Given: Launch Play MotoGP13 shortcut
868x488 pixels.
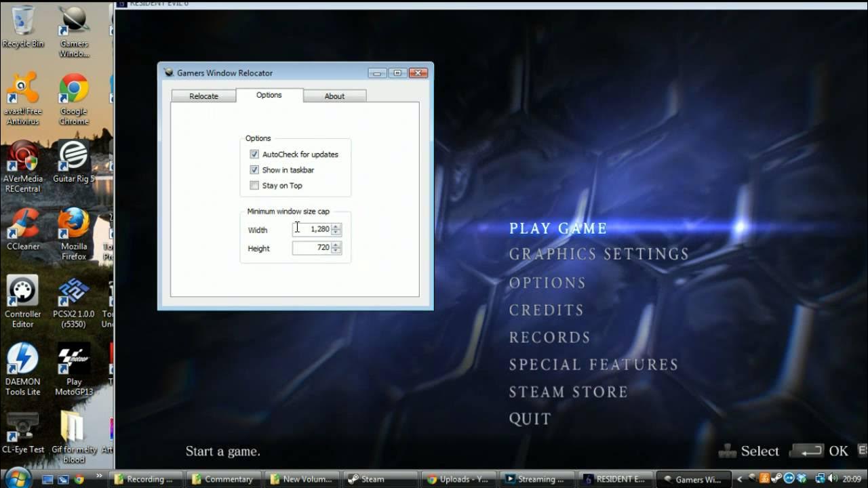Looking at the screenshot, I should coord(74,370).
